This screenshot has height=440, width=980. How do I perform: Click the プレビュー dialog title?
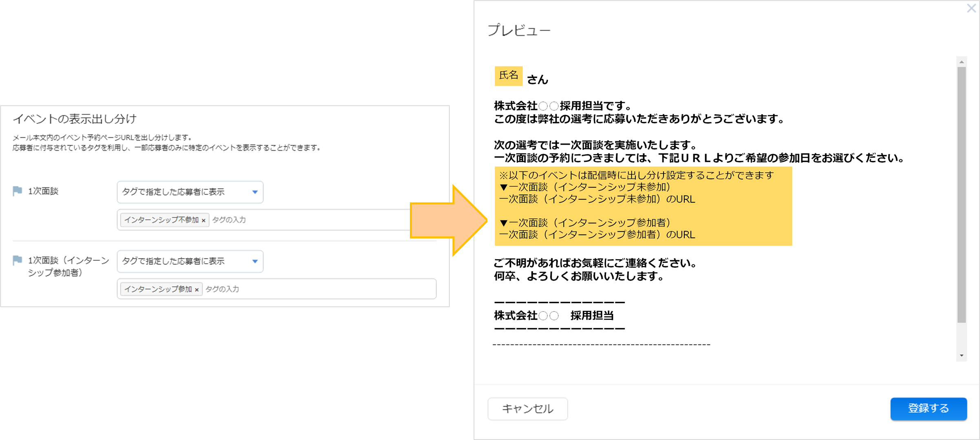point(519,30)
